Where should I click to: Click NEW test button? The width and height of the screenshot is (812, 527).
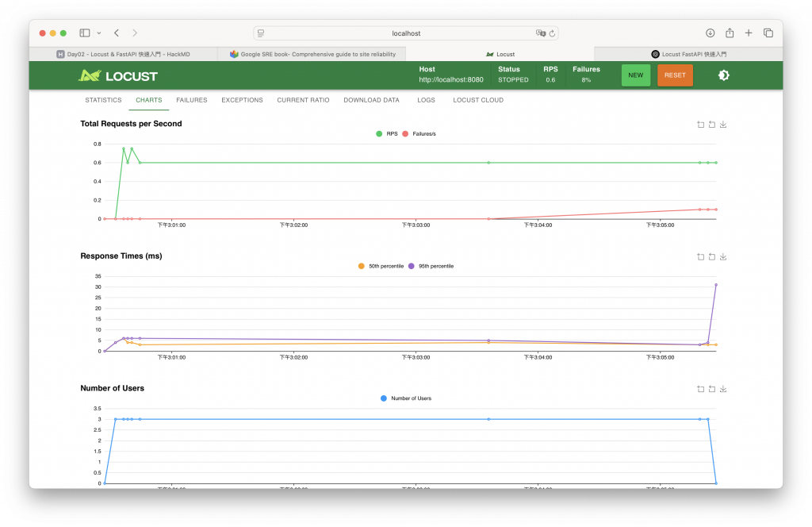coord(635,75)
